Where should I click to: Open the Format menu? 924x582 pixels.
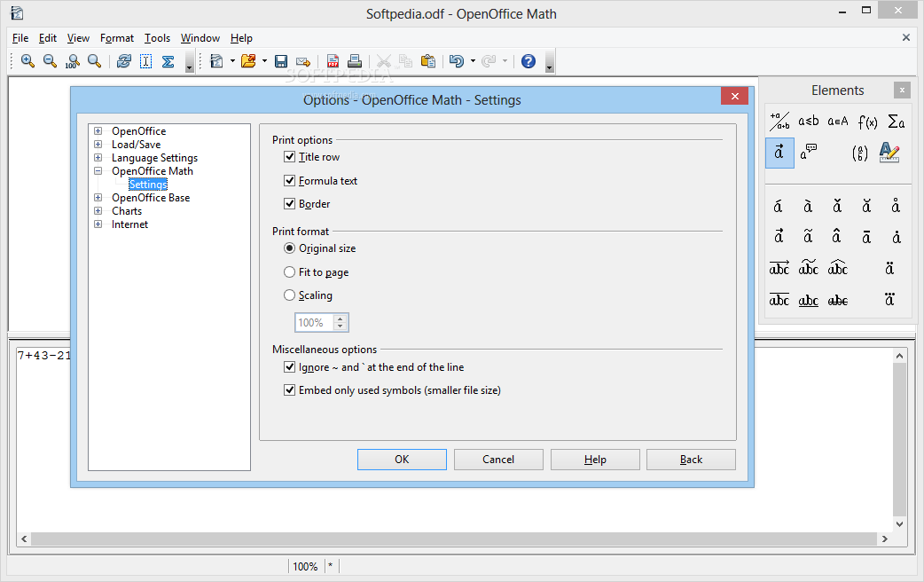click(117, 38)
